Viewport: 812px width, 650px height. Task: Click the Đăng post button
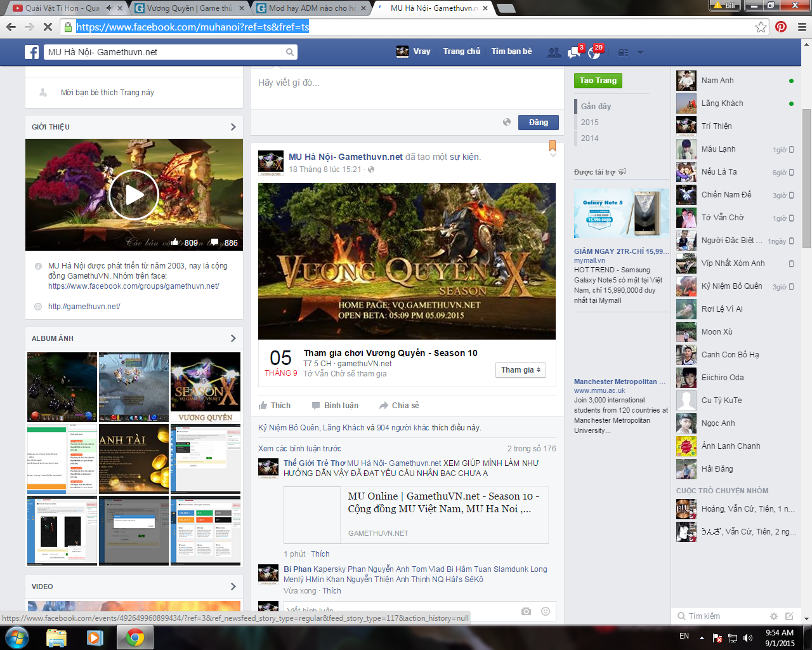coord(538,123)
